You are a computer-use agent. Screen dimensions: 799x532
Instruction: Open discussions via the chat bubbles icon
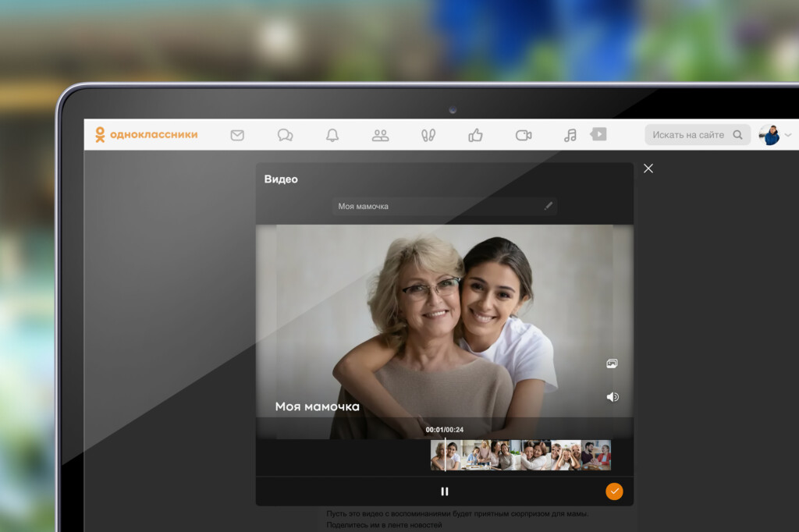pyautogui.click(x=285, y=135)
